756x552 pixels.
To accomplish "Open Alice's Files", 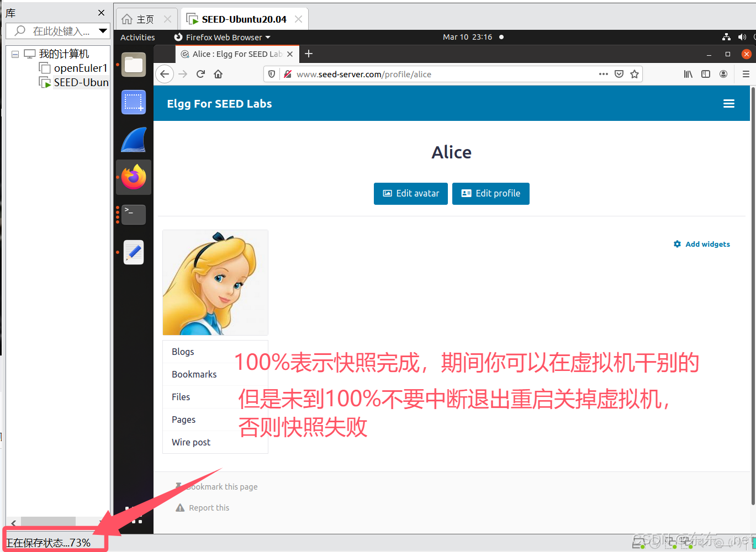I will [x=181, y=397].
